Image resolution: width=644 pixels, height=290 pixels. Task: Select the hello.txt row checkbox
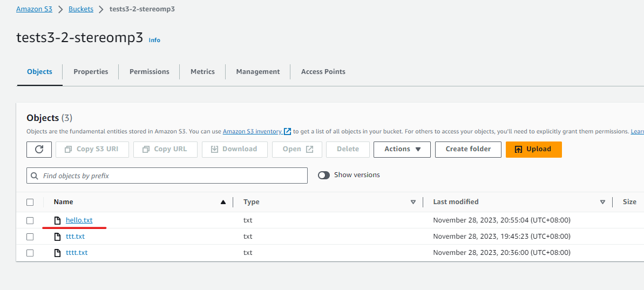[x=30, y=220]
